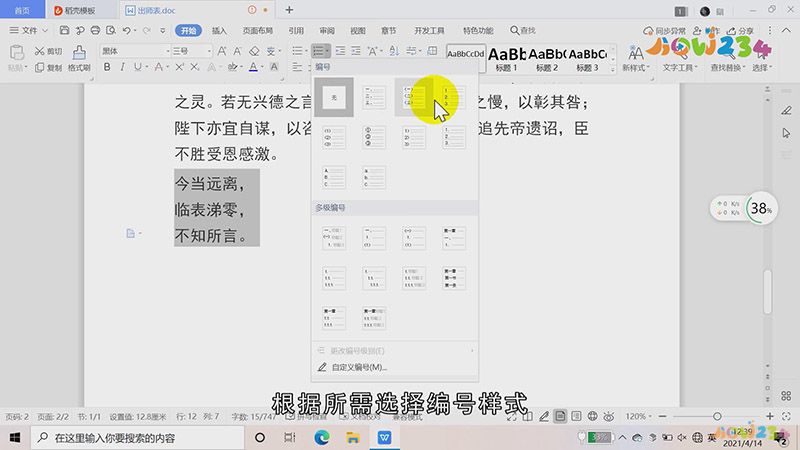Expand the numbering list dropdown button
The width and height of the screenshot is (800, 450).
[x=328, y=51]
